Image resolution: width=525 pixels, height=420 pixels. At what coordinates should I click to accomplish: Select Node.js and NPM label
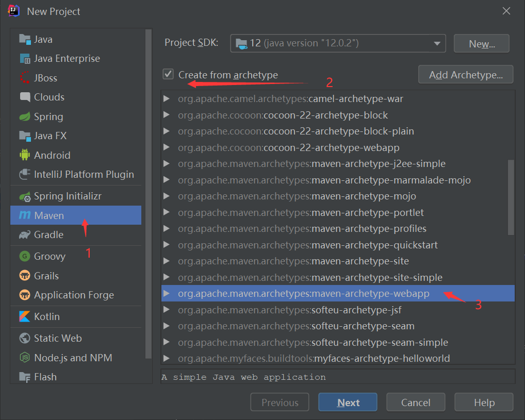pos(73,358)
